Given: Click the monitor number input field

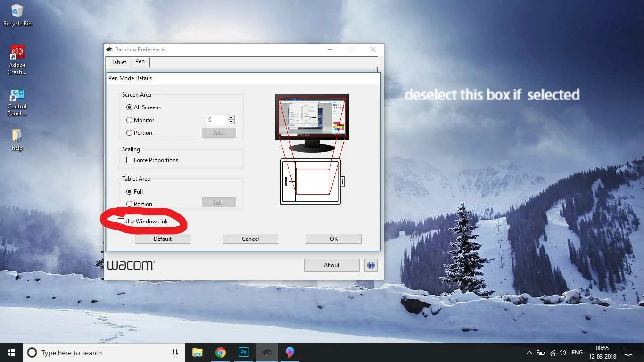Looking at the screenshot, I should point(217,120).
